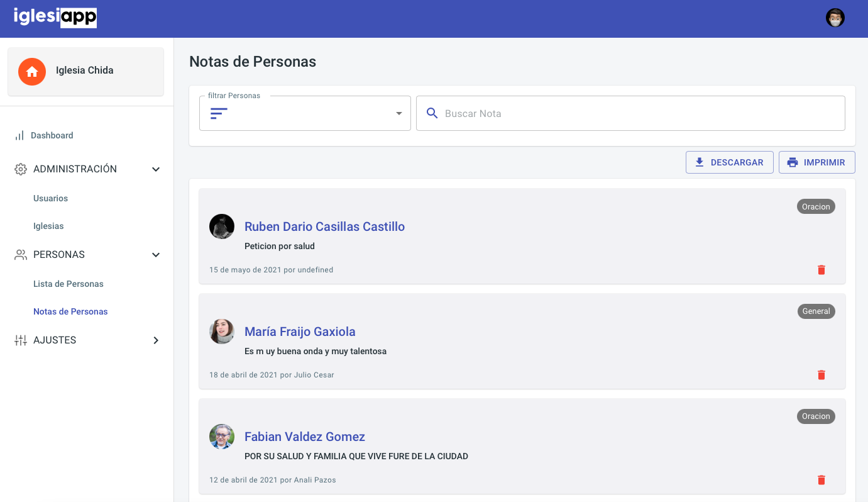This screenshot has height=502, width=868.
Task: Open Iglesias in the sidebar
Action: pos(48,226)
